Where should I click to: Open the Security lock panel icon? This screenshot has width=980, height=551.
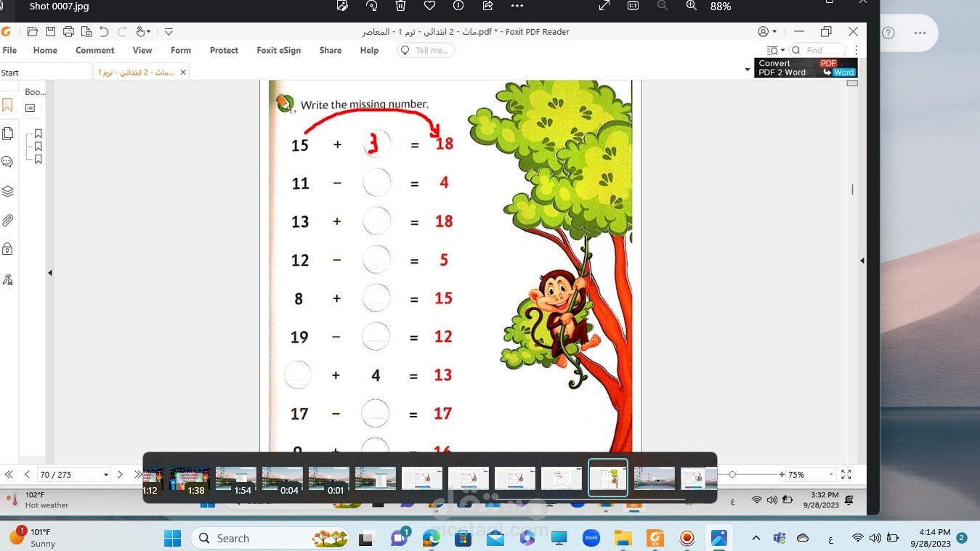coord(7,249)
